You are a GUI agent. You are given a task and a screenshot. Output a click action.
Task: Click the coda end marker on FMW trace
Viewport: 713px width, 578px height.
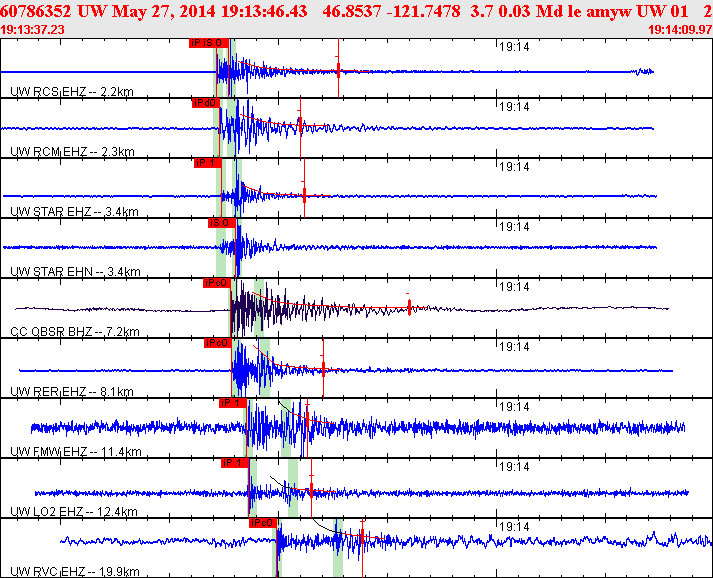pyautogui.click(x=307, y=419)
